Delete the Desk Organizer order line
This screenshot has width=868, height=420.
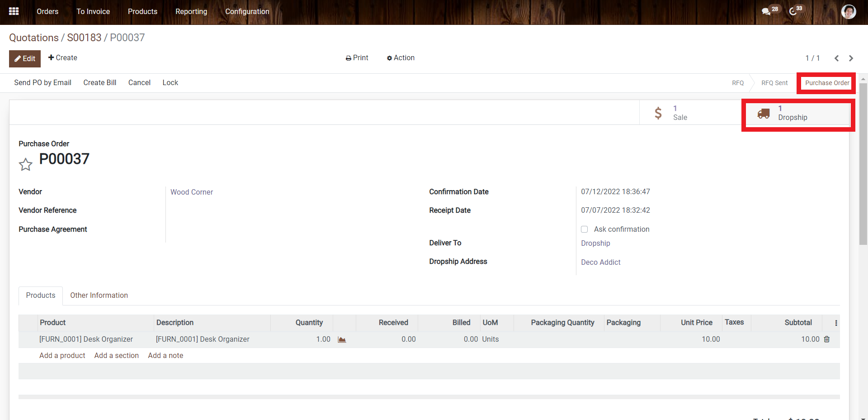click(827, 339)
